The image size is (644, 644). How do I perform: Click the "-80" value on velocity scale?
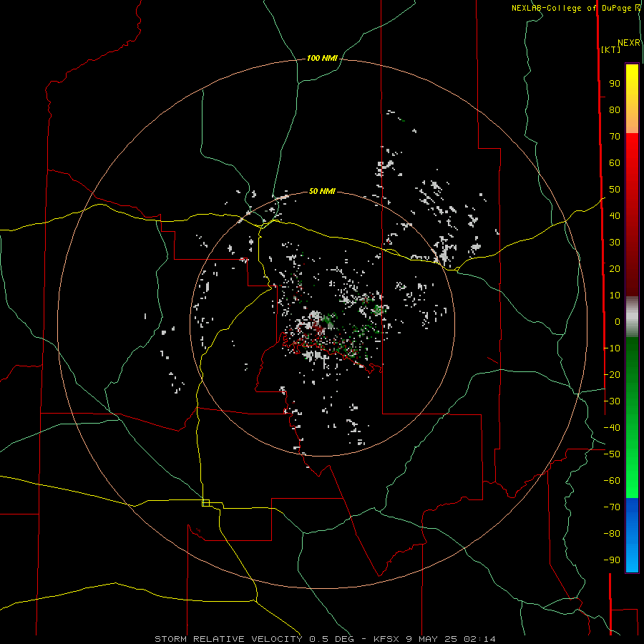612,534
